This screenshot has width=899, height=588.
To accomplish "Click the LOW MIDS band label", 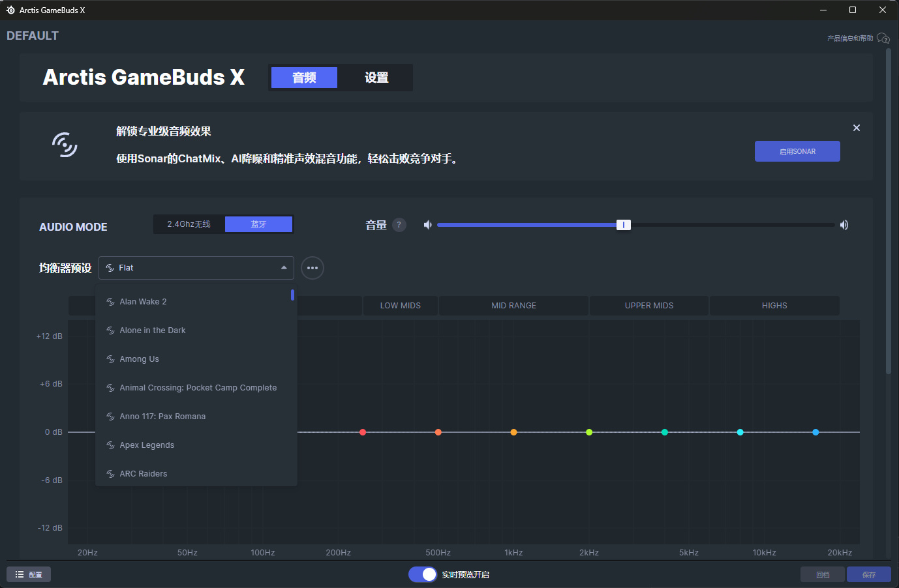I will [x=401, y=306].
